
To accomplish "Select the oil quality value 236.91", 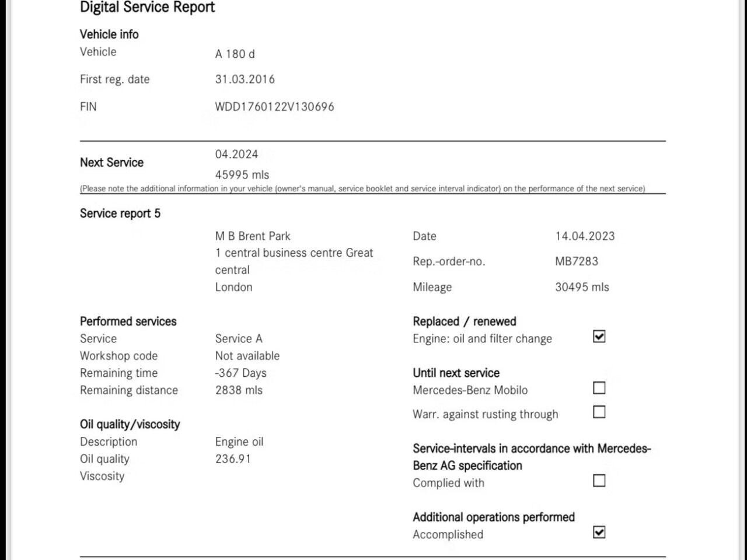I will pyautogui.click(x=233, y=459).
